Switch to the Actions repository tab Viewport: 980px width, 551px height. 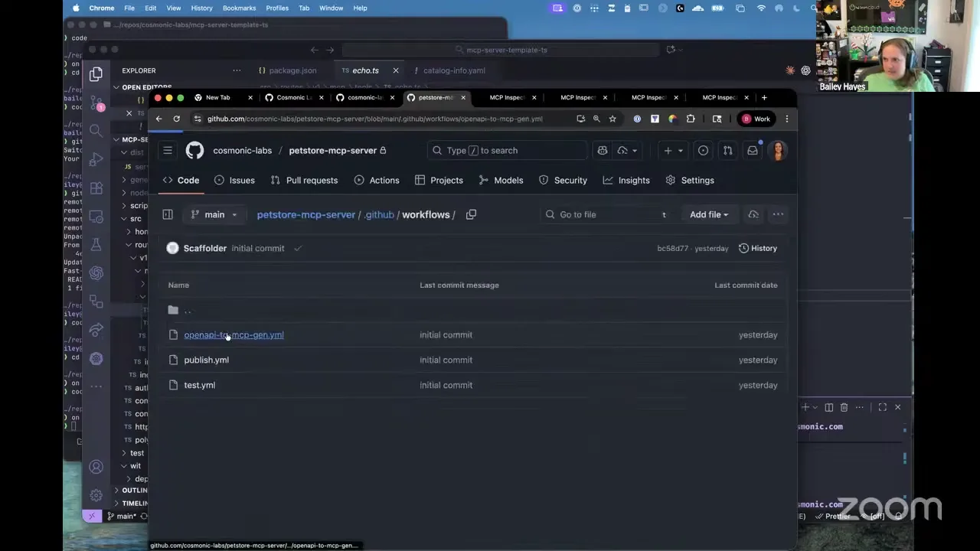(377, 181)
